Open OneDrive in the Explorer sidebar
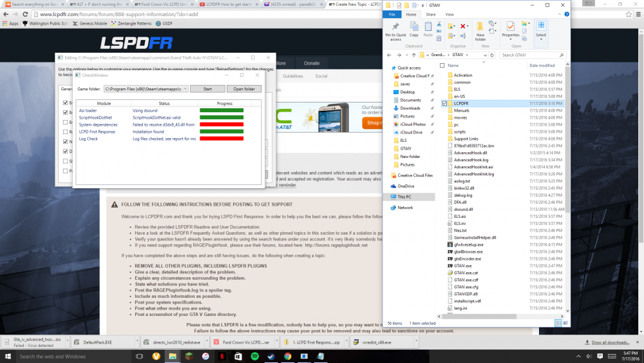 point(406,186)
